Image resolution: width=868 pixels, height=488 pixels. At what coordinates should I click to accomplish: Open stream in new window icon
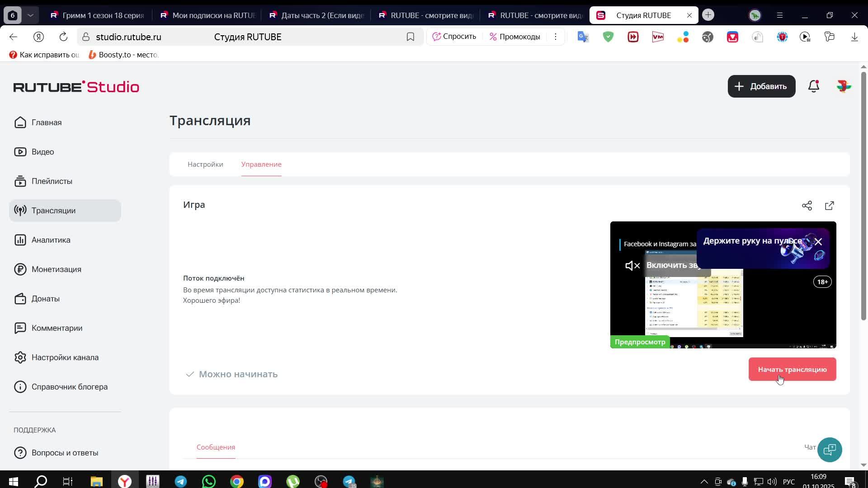click(x=830, y=206)
